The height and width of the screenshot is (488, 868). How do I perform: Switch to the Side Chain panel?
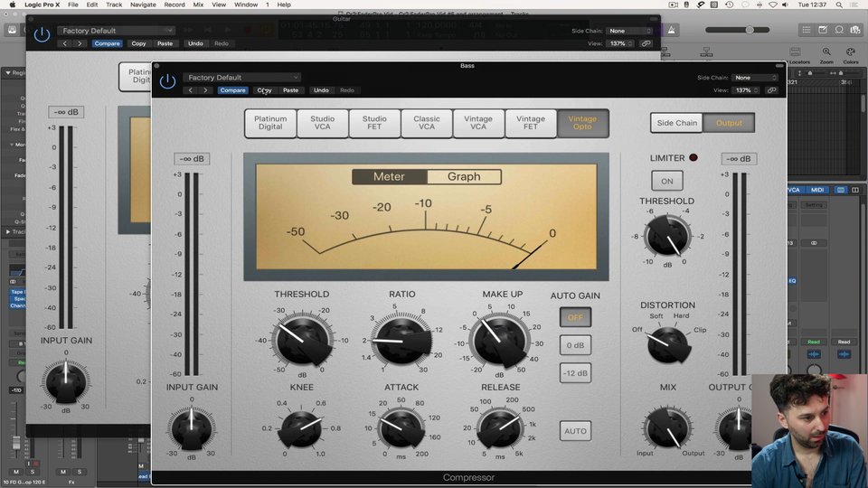click(x=677, y=123)
